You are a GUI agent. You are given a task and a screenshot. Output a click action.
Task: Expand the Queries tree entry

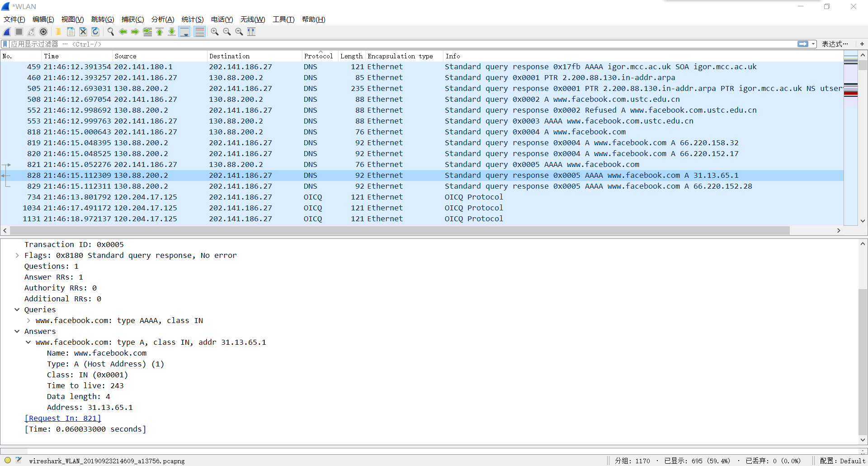coord(17,309)
